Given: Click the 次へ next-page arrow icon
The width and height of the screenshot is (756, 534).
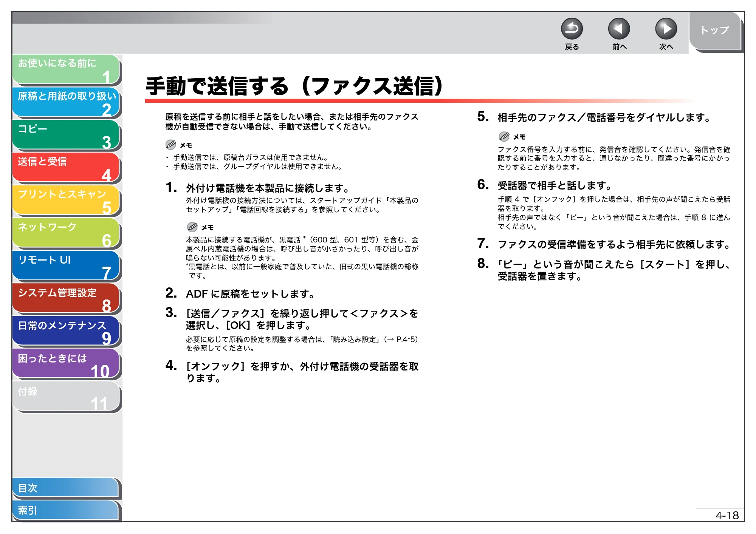Looking at the screenshot, I should 666,29.
